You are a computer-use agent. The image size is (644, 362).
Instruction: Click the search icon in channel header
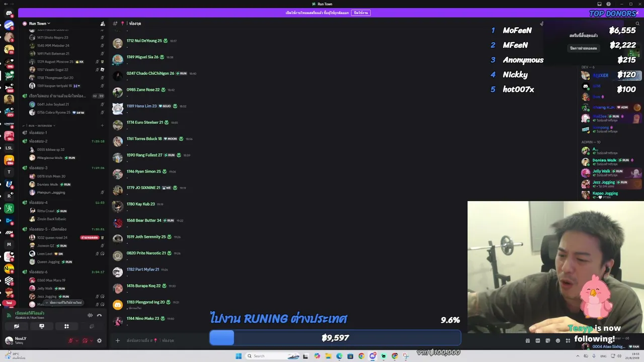pyautogui.click(x=637, y=24)
